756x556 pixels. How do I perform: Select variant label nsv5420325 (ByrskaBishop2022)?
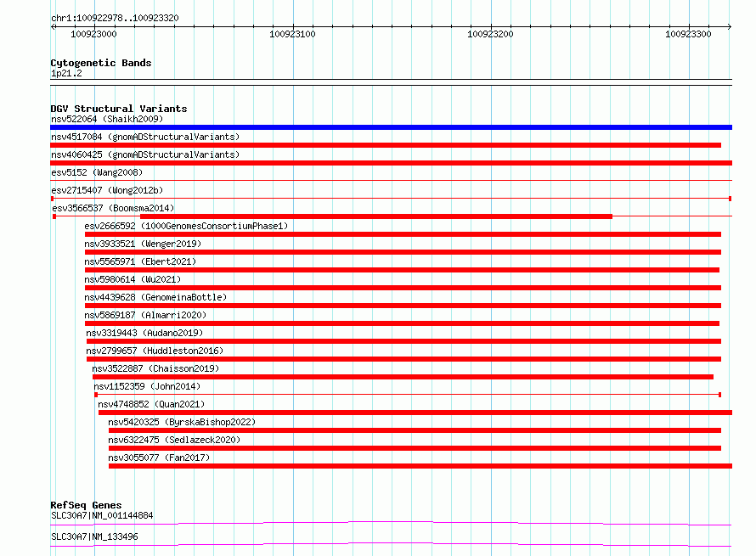pyautogui.click(x=182, y=422)
